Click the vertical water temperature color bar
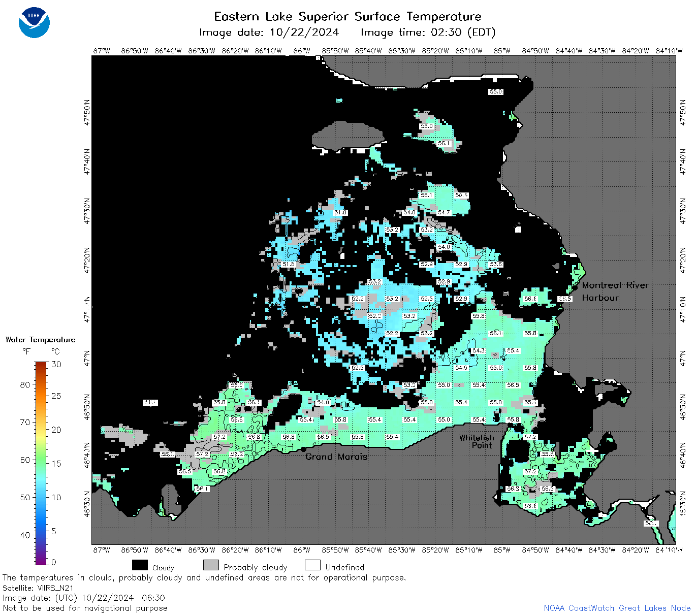The width and height of the screenshot is (696, 616). point(41,463)
